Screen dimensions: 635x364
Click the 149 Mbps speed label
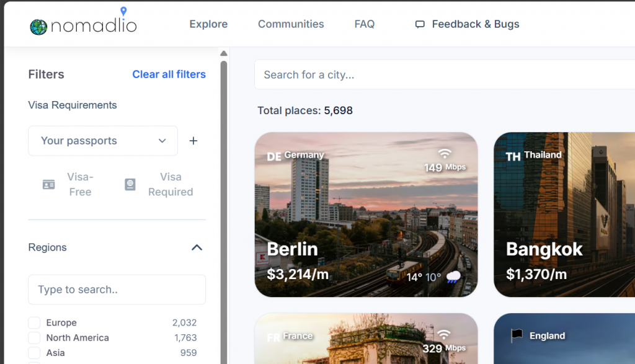coord(445,167)
